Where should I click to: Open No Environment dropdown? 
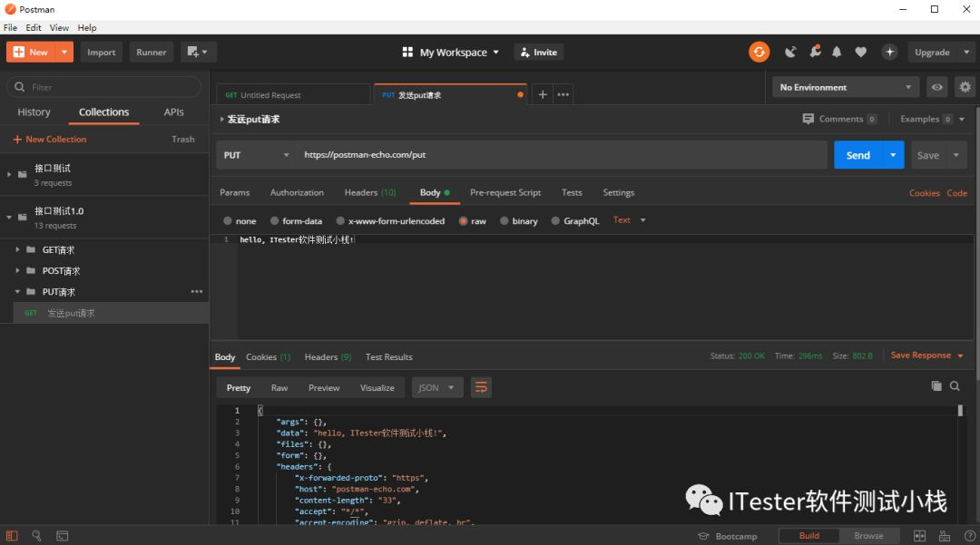(846, 87)
